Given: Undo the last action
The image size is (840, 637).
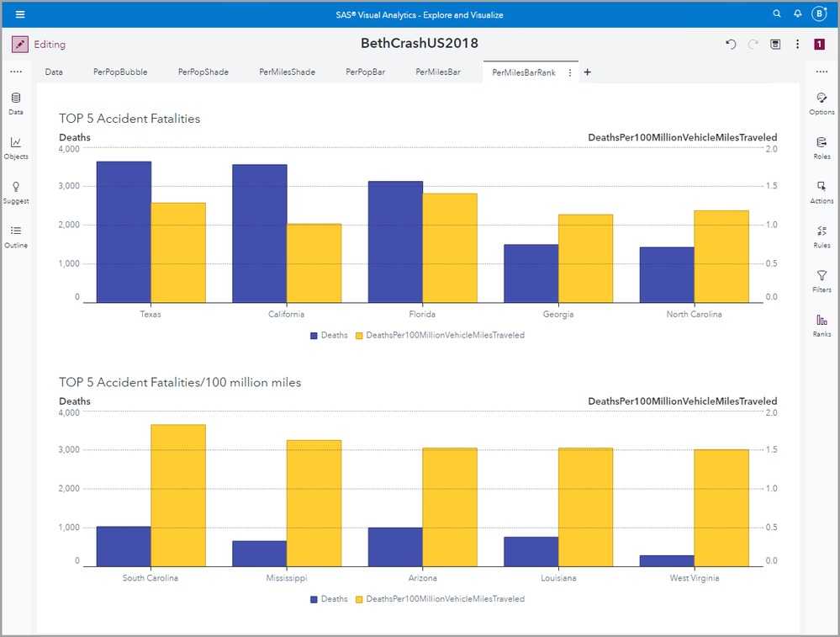Looking at the screenshot, I should pos(731,44).
